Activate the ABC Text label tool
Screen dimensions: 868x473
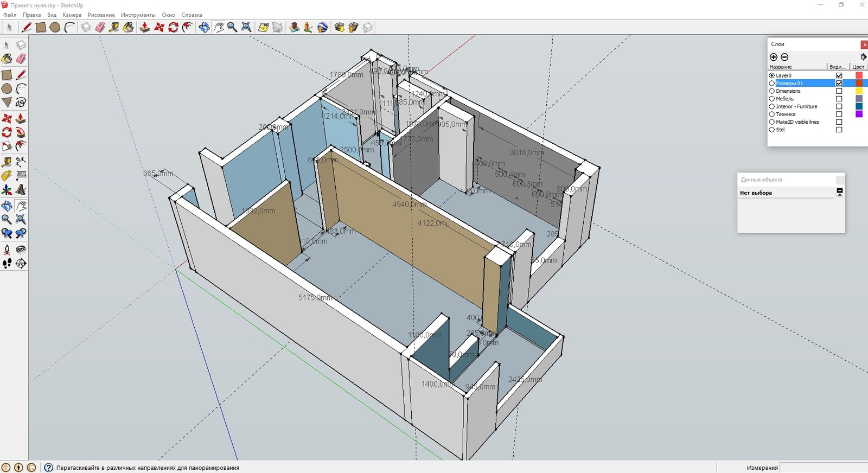[x=21, y=176]
